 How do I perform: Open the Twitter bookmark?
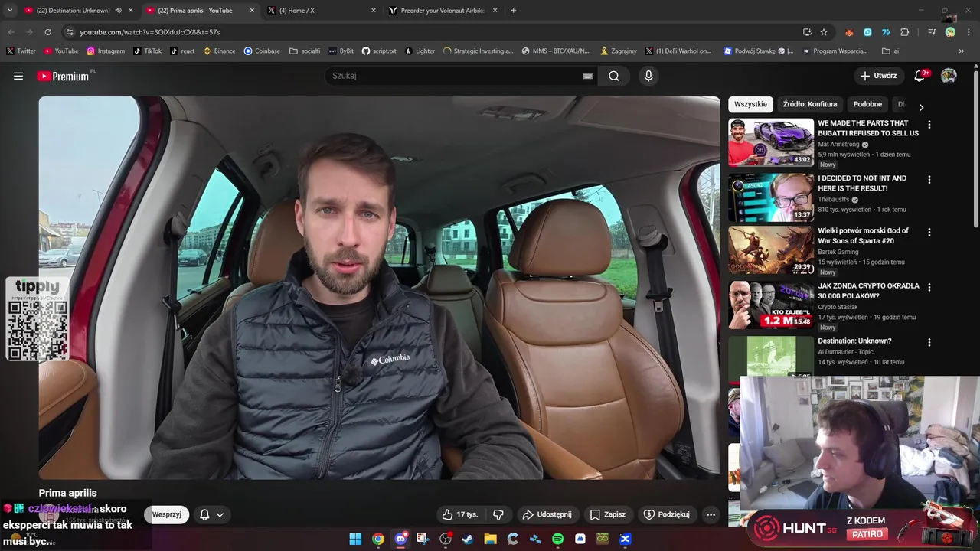(x=21, y=51)
